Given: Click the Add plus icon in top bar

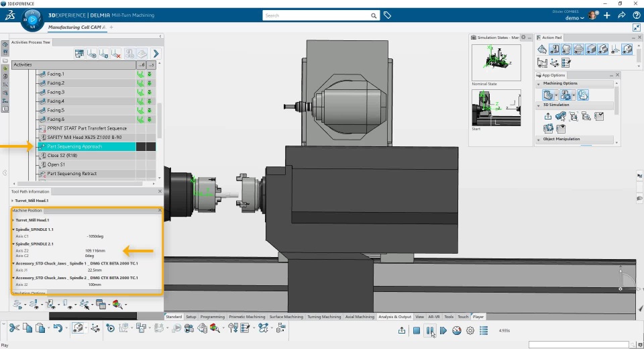Looking at the screenshot, I should tap(607, 15).
